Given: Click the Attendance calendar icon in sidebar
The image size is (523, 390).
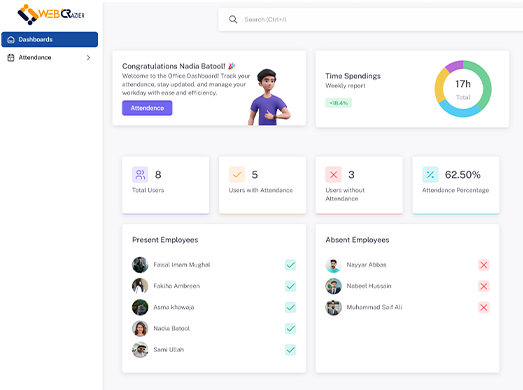Looking at the screenshot, I should click(x=11, y=57).
